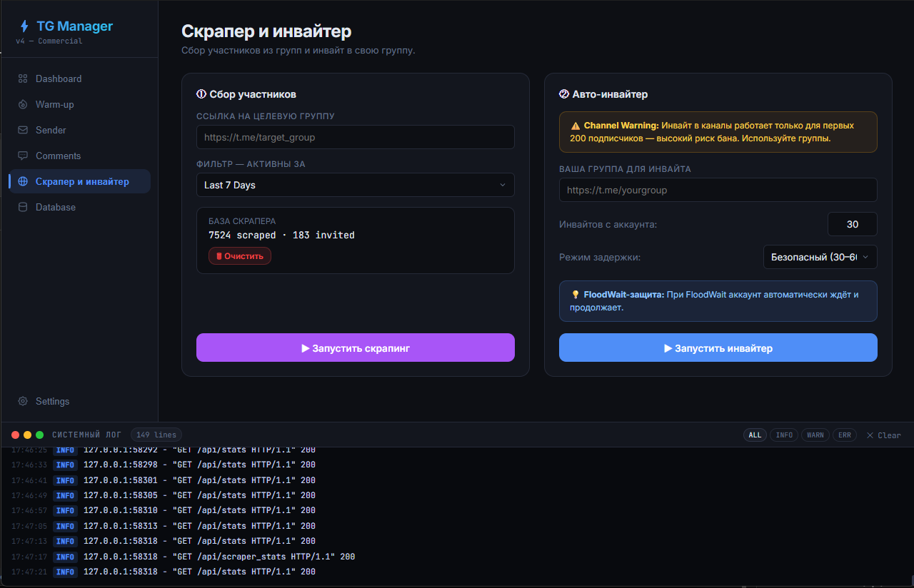Show only ERR log entries
914x588 pixels.
pos(845,435)
